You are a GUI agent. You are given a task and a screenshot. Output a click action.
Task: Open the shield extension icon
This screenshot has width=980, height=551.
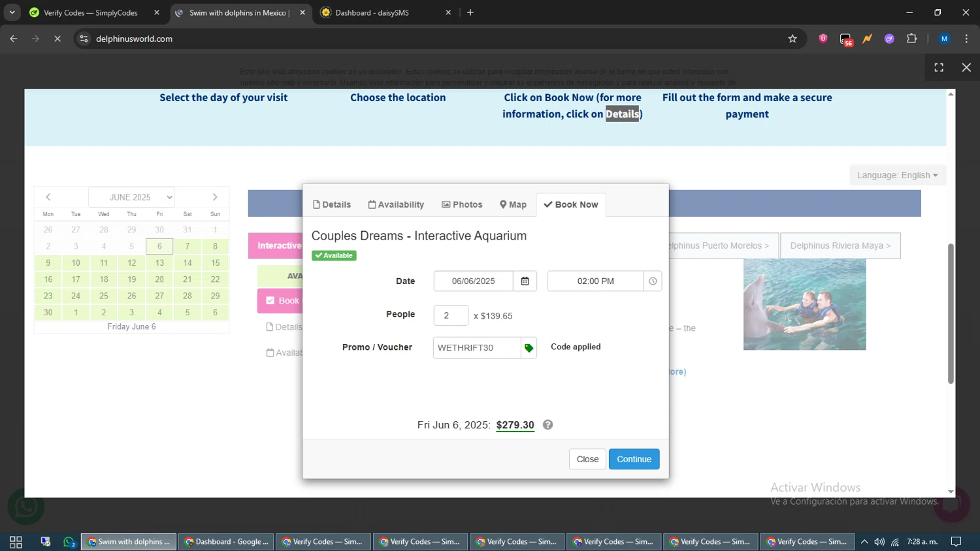coord(823,39)
